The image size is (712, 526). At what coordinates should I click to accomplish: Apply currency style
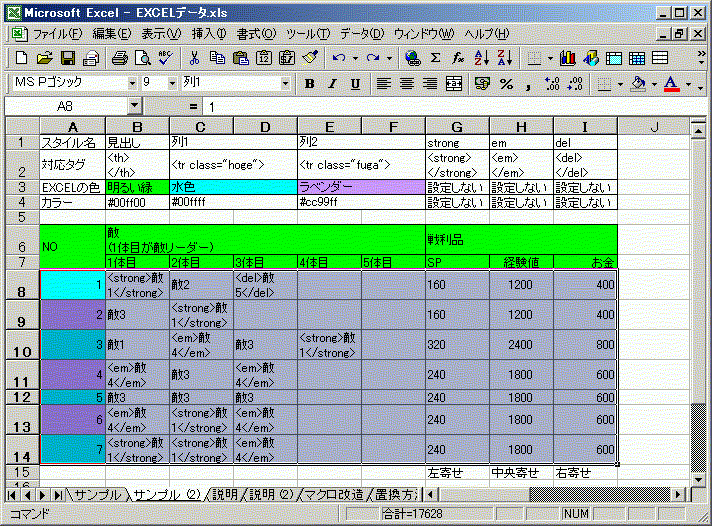482,84
